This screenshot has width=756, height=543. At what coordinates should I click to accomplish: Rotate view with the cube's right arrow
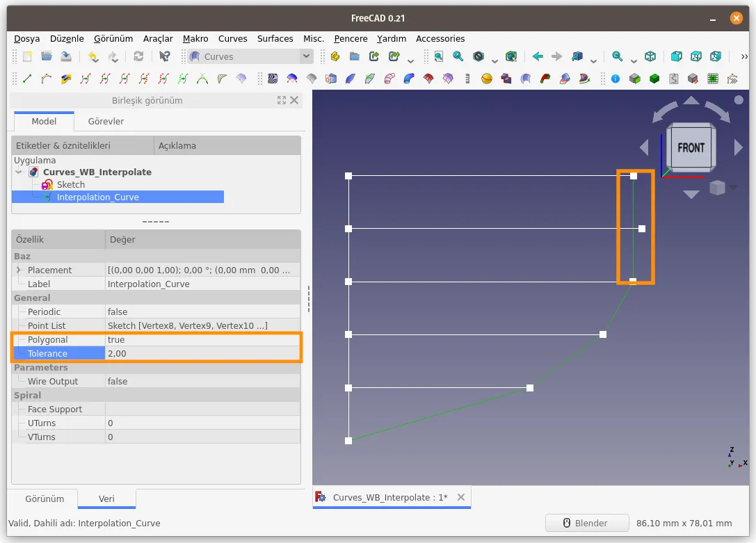pyautogui.click(x=738, y=147)
